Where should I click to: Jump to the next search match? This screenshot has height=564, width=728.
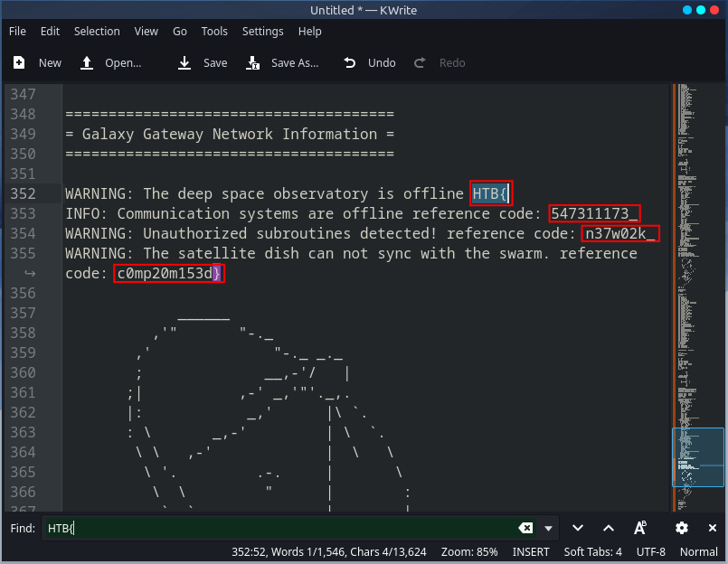pyautogui.click(x=578, y=528)
